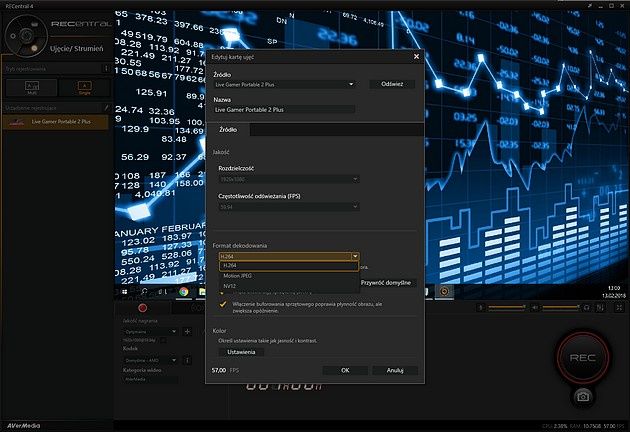
Task: Click the preview taskbar clock
Action: 614,292
